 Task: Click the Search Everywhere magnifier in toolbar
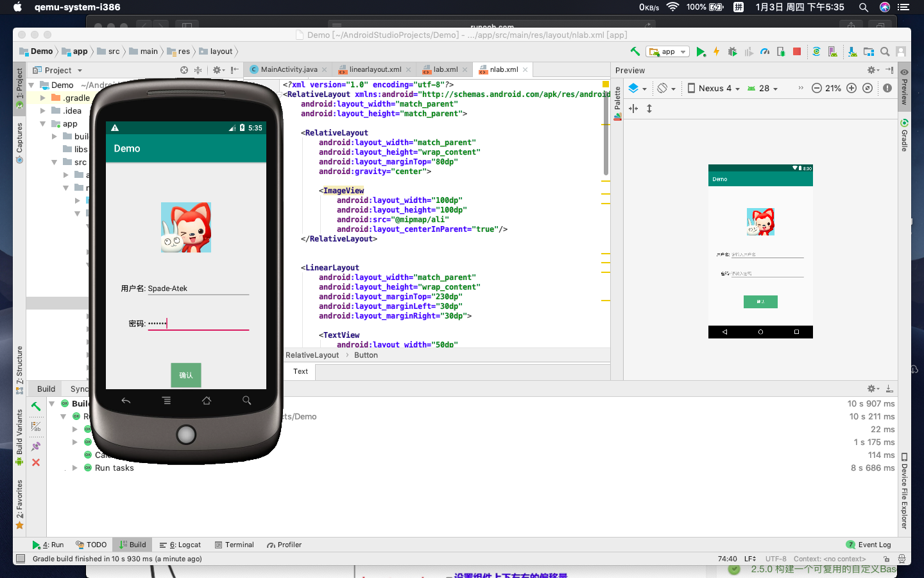[x=885, y=51]
